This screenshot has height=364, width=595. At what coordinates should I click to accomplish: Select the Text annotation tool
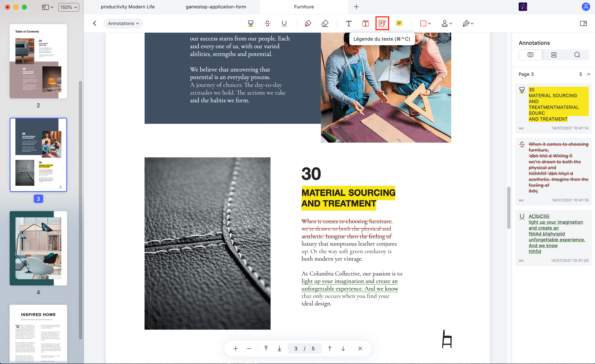click(x=348, y=23)
